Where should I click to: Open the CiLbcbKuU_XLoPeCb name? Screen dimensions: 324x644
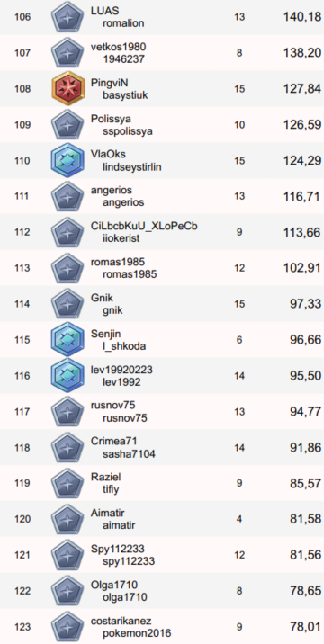point(144,227)
